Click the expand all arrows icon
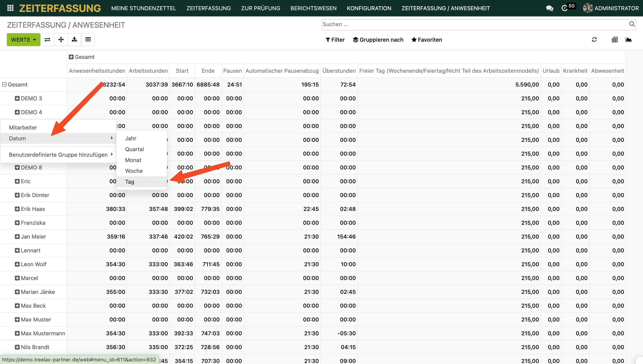The image size is (643, 364). pos(61,40)
